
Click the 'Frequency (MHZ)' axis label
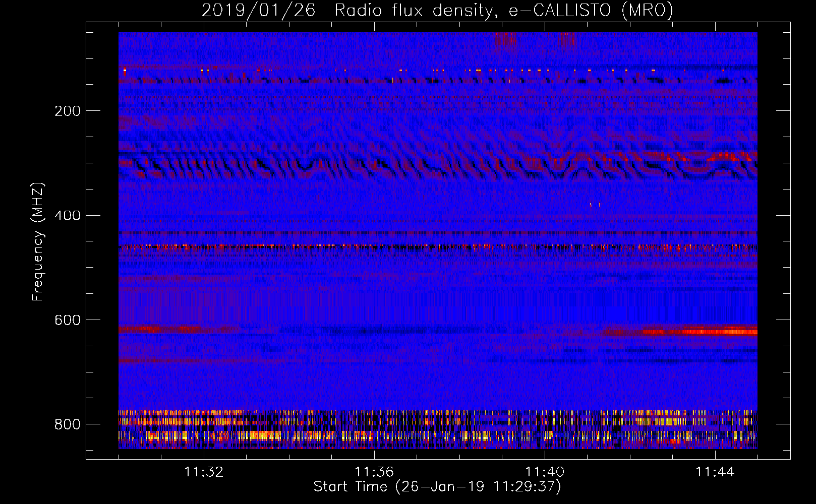(38, 241)
